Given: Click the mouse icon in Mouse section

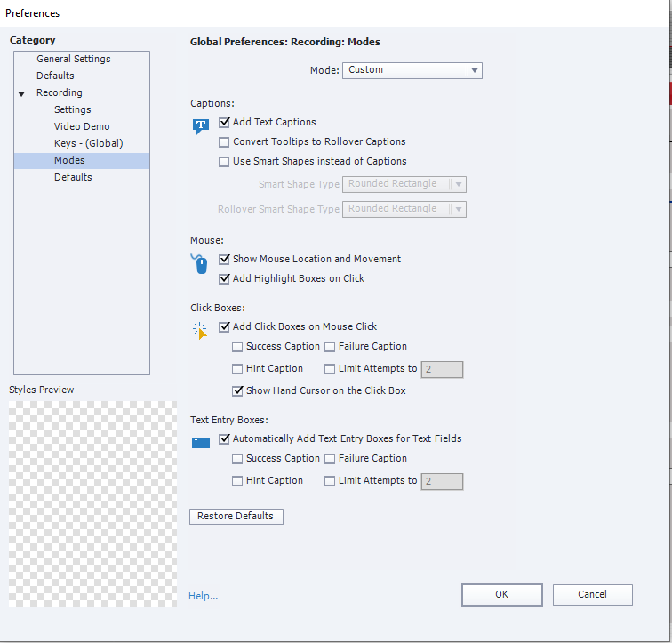Looking at the screenshot, I should tap(200, 263).
